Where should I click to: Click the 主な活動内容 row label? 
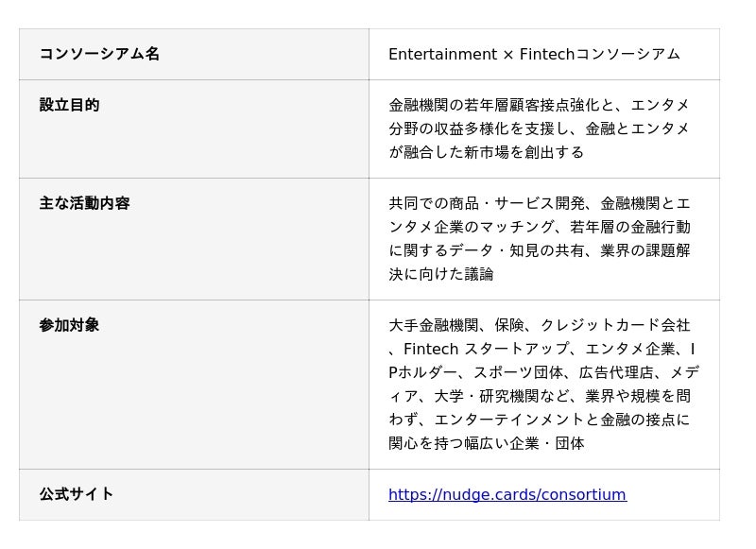(x=84, y=203)
